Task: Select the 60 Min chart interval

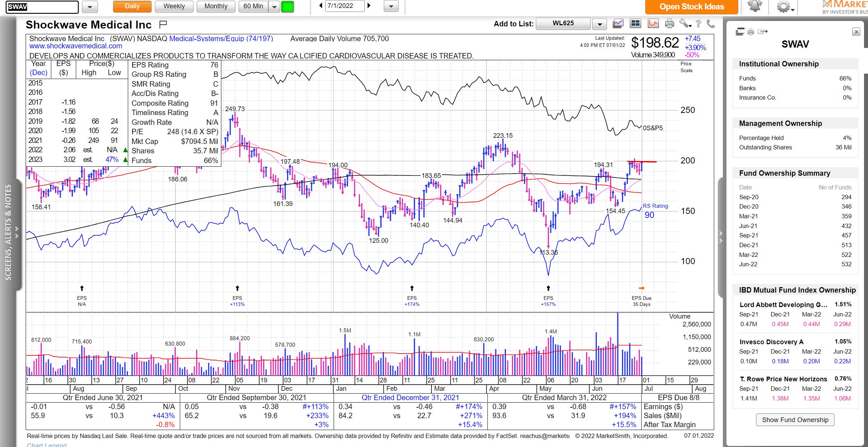Action: 253,6
